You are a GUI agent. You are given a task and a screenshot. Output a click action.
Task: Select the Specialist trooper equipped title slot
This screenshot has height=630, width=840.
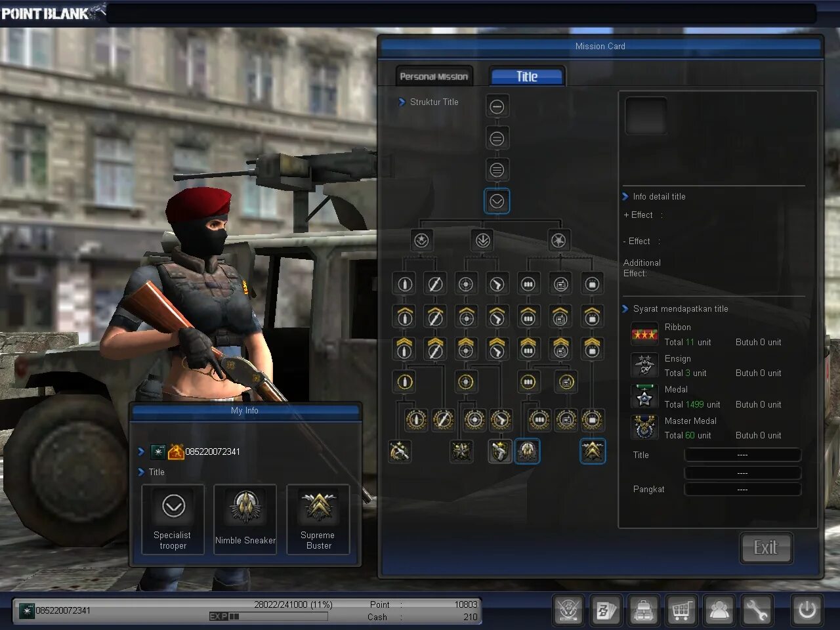[173, 519]
